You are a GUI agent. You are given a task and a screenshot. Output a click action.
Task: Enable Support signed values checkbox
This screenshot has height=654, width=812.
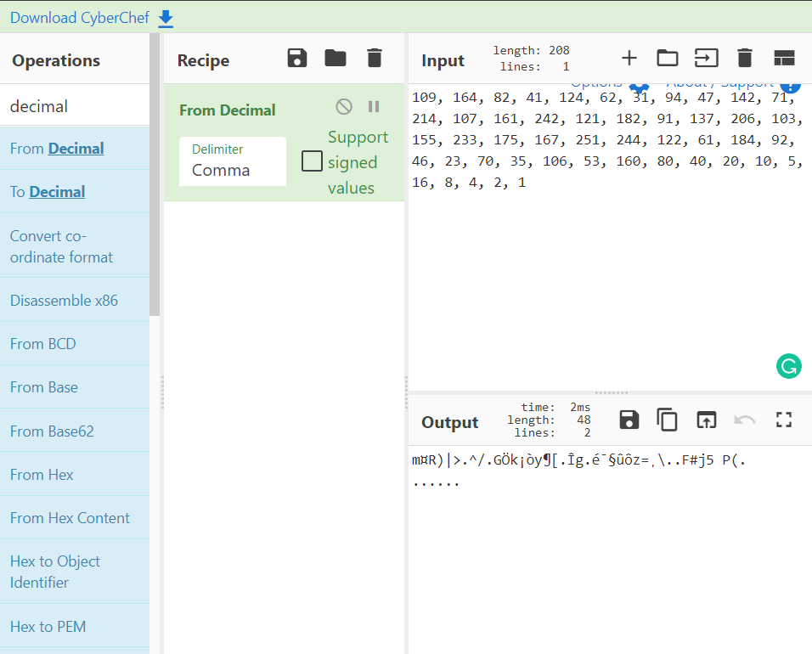312,161
